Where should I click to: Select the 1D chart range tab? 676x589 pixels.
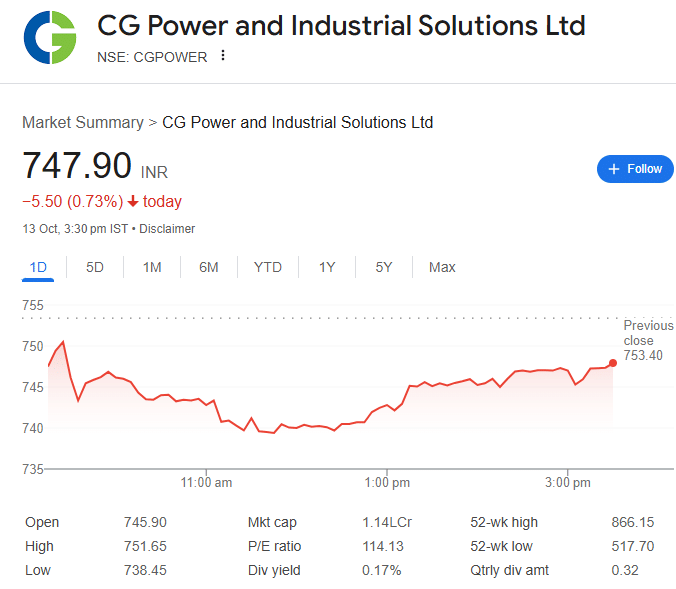(x=39, y=267)
